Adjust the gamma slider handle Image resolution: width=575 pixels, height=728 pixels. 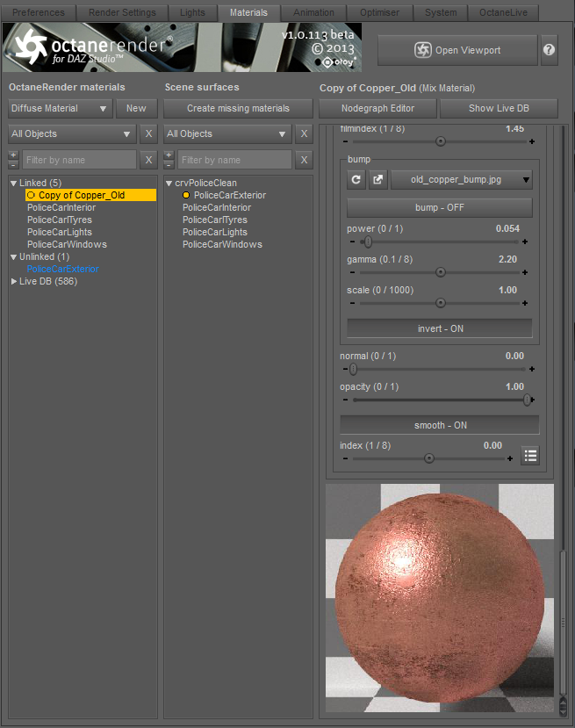click(x=441, y=272)
